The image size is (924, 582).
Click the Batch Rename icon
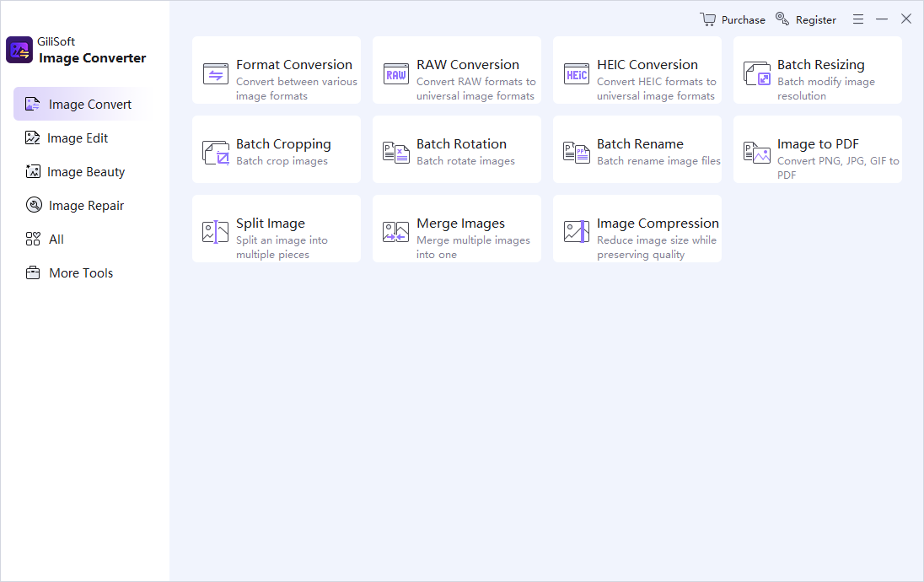[x=577, y=153]
